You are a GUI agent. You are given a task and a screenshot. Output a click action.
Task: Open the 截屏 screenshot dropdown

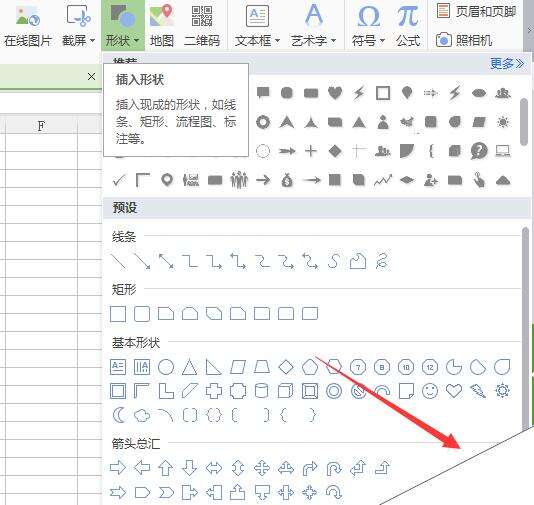click(x=79, y=27)
